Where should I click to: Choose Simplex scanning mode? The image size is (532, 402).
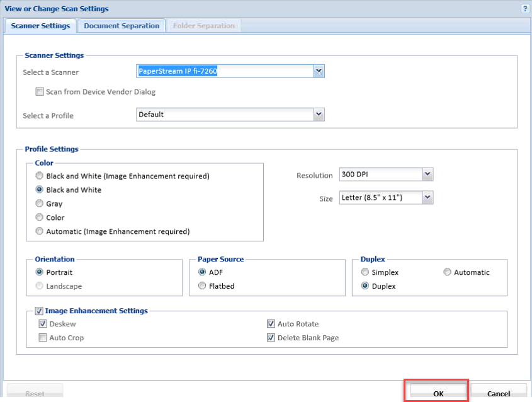click(x=365, y=272)
